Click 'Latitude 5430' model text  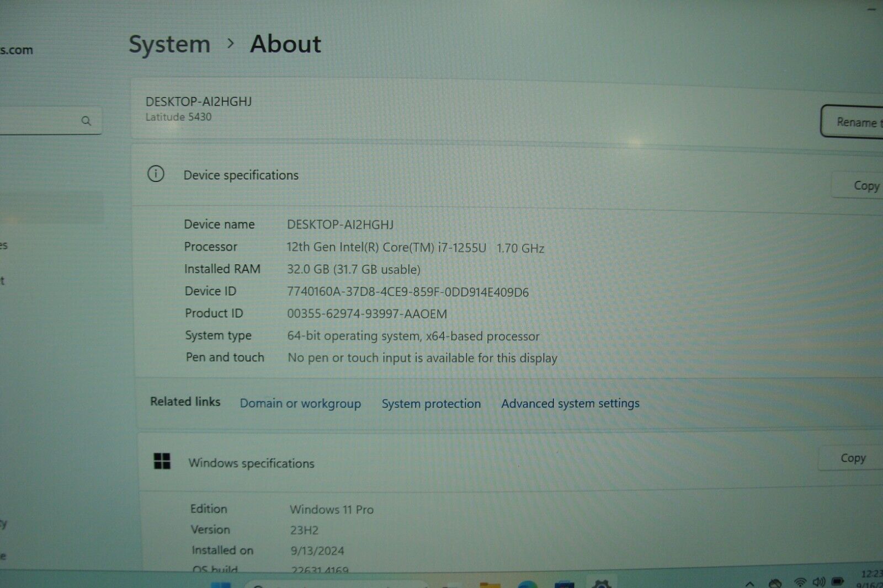(178, 117)
